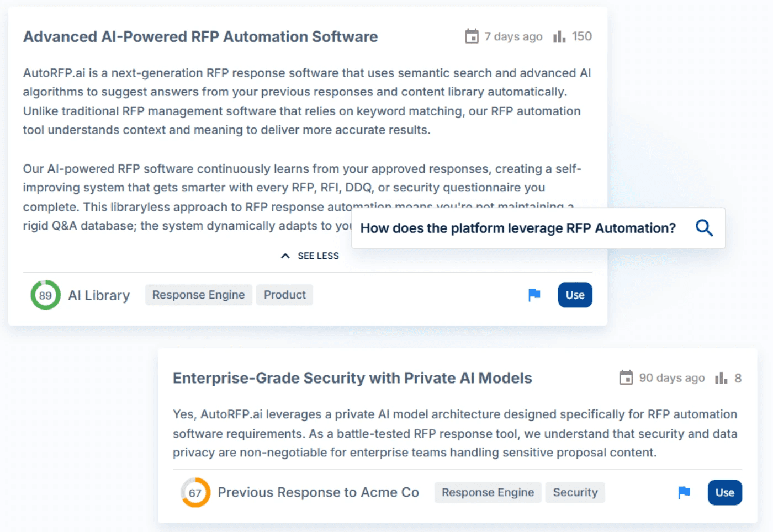Viewport: 773px width, 532px height.
Task: Click usage bar chart icon beside 150
Action: (x=559, y=36)
